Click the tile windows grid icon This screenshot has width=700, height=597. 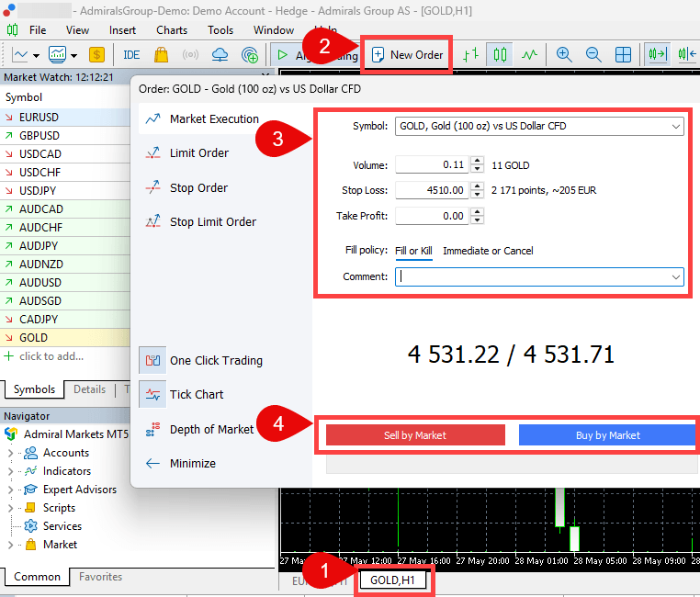pyautogui.click(x=623, y=55)
